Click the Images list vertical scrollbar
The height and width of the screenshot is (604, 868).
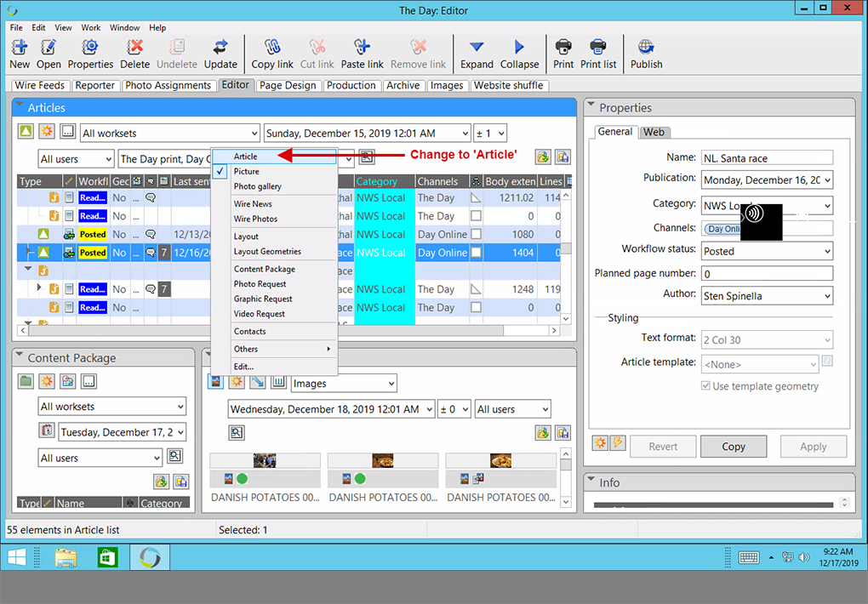[566, 476]
